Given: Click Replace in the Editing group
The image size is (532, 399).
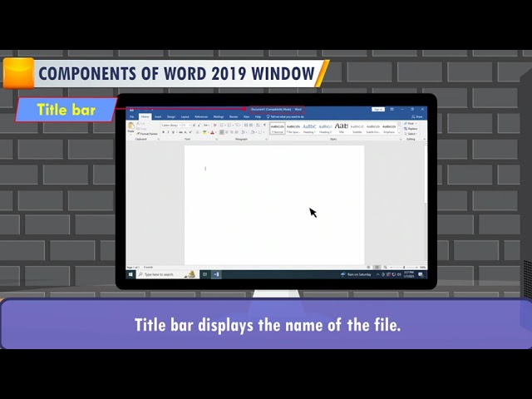Looking at the screenshot, I should (411, 129).
